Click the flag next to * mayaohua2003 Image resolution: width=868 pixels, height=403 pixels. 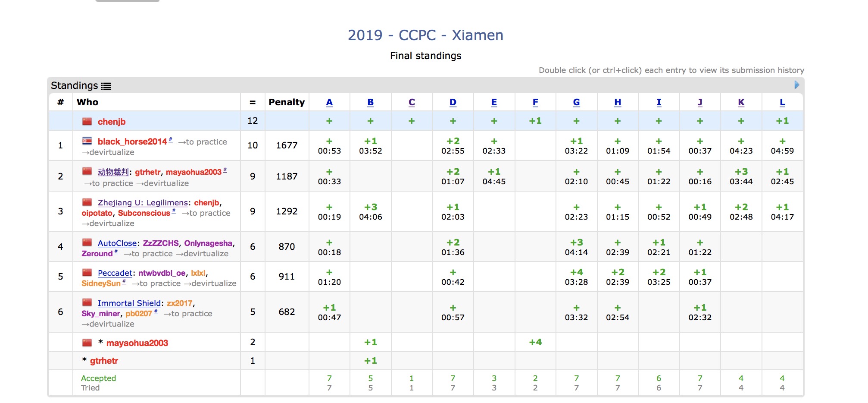coord(87,343)
